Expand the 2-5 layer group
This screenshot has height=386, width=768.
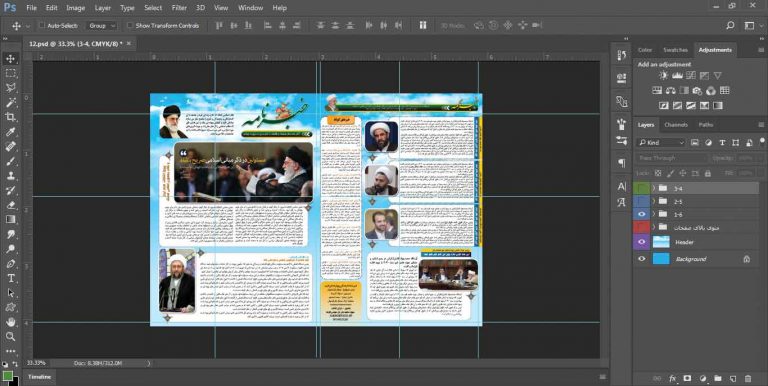point(653,201)
